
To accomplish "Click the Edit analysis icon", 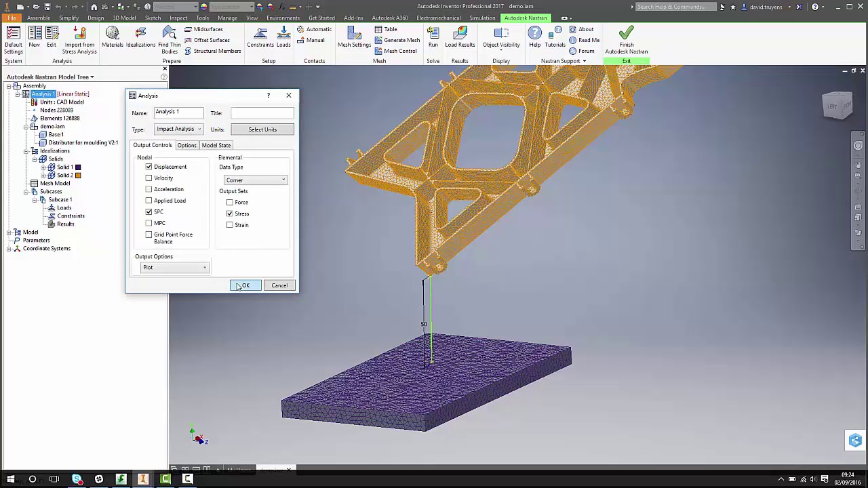I will (x=52, y=37).
